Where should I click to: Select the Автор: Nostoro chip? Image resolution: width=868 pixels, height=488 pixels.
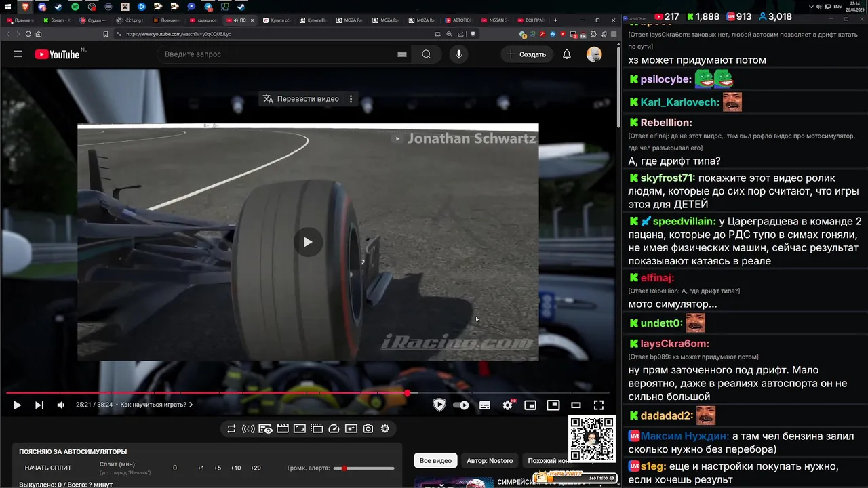pos(490,461)
